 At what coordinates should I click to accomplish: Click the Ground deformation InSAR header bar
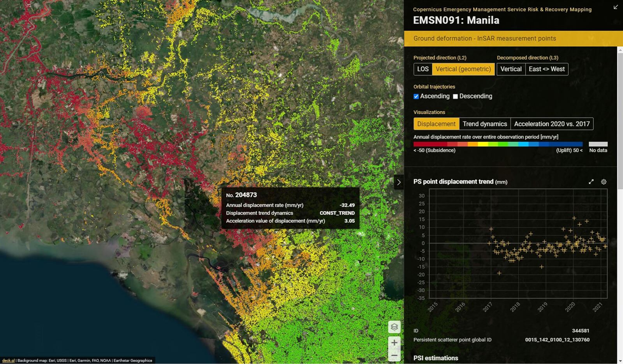tap(513, 39)
